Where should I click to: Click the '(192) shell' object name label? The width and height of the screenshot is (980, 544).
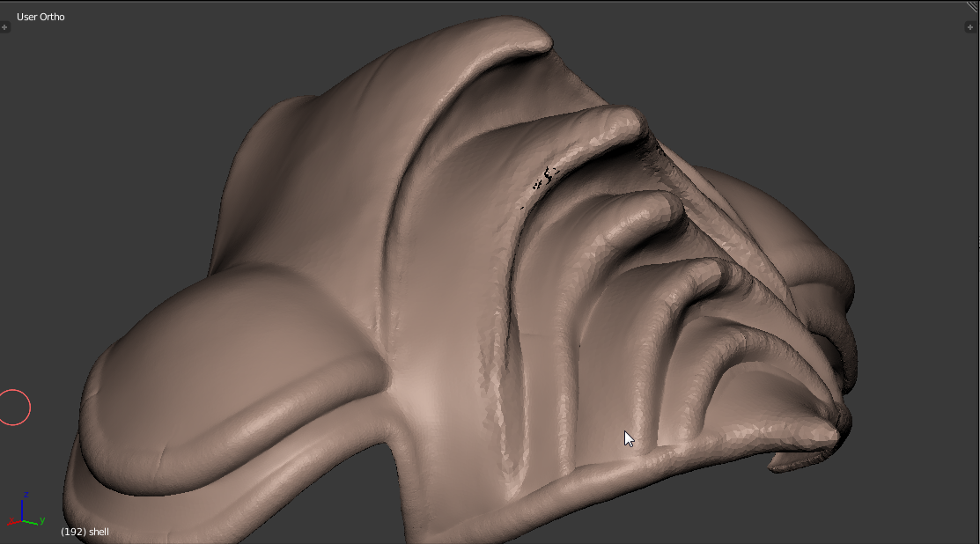point(85,532)
